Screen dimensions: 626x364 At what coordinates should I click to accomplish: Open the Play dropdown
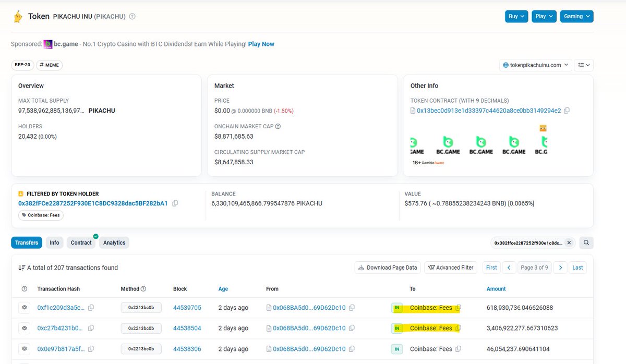tap(544, 17)
